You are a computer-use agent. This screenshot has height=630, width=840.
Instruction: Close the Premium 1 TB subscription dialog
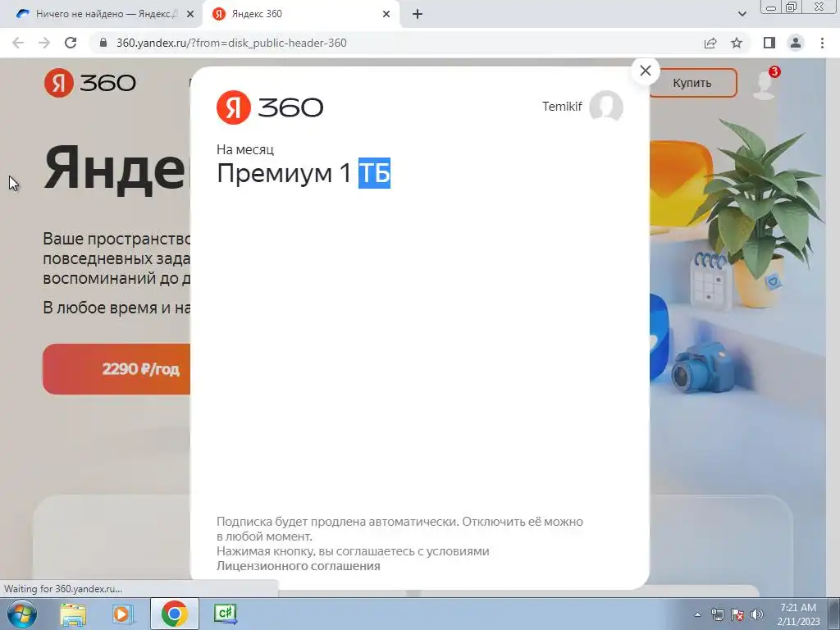[645, 71]
